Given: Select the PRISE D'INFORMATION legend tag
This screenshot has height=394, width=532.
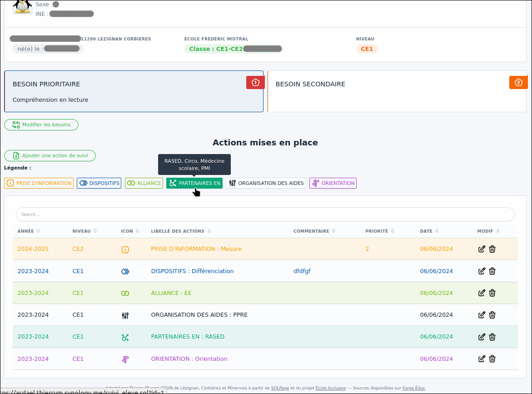Looking at the screenshot, I should click(x=39, y=183).
